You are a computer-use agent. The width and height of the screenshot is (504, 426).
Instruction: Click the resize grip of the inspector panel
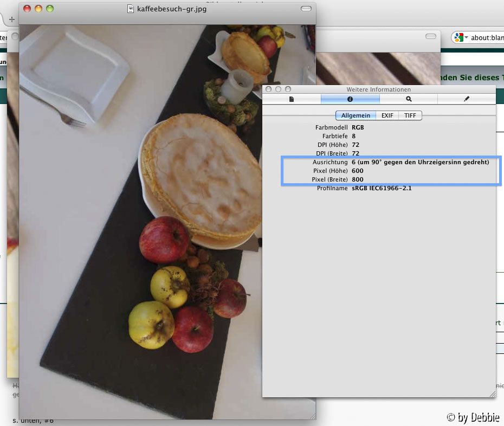(x=492, y=393)
